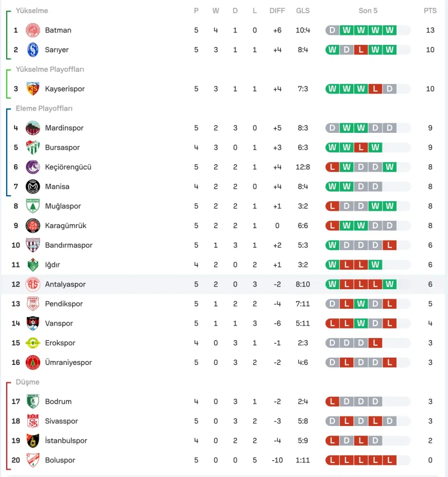Click the Keçiörengücü team name
This screenshot has height=477, width=448.
tap(68, 167)
